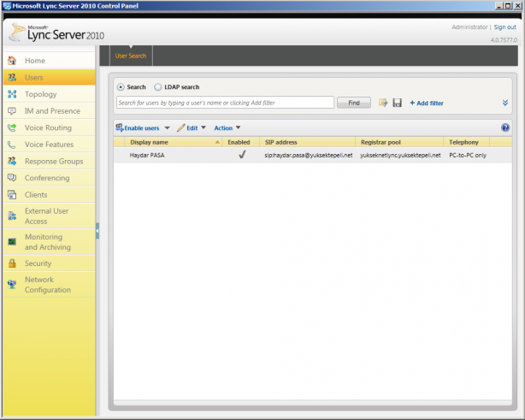This screenshot has width=525, height=420.
Task: Collapse the left navigation pane handle
Action: click(x=97, y=231)
